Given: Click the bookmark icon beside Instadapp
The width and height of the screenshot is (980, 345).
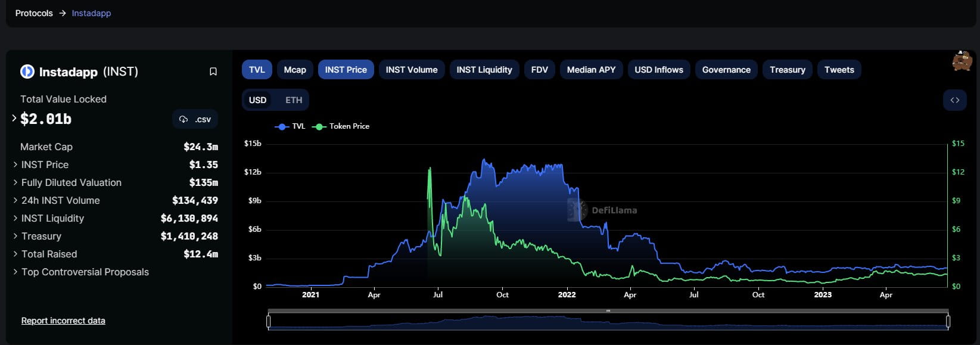Looking at the screenshot, I should point(213,72).
